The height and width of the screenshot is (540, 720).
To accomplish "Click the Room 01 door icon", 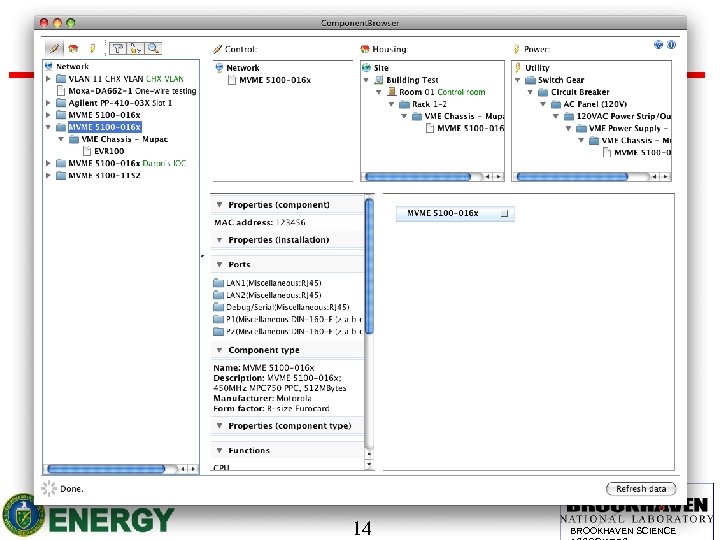I will (x=392, y=92).
